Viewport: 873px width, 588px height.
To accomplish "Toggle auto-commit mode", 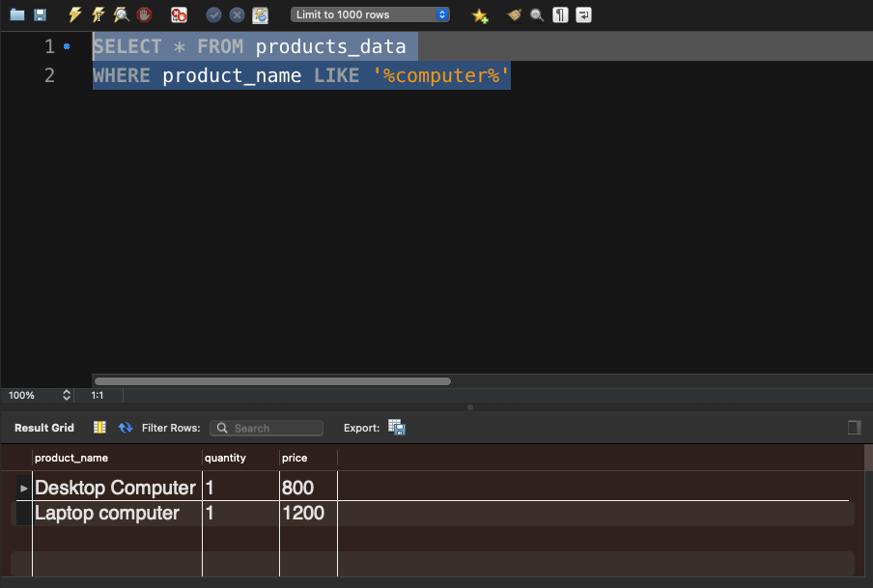I will (x=260, y=15).
